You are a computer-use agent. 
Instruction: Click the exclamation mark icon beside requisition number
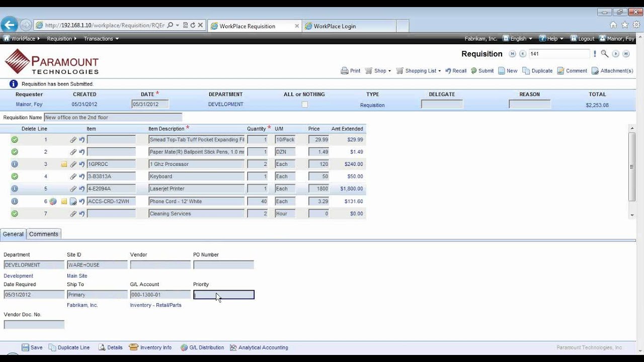[595, 54]
